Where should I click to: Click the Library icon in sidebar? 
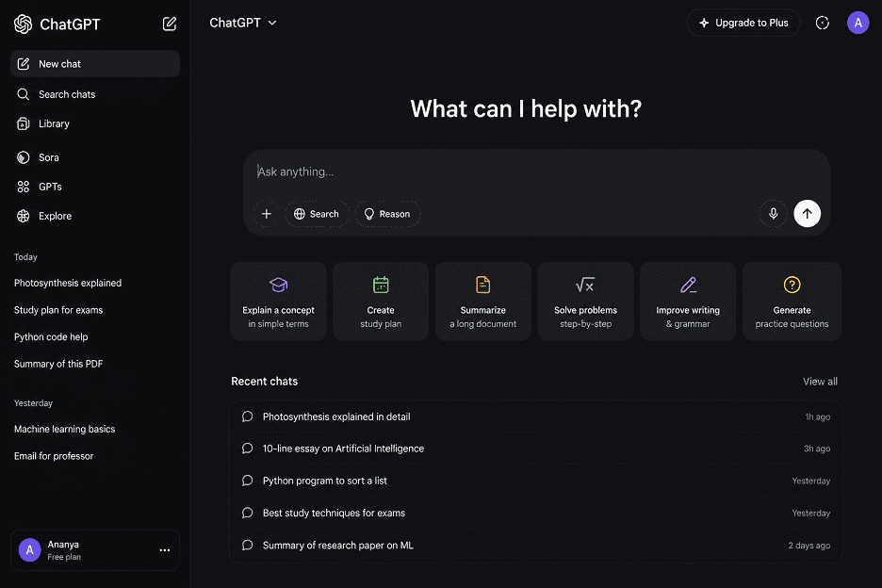(23, 123)
